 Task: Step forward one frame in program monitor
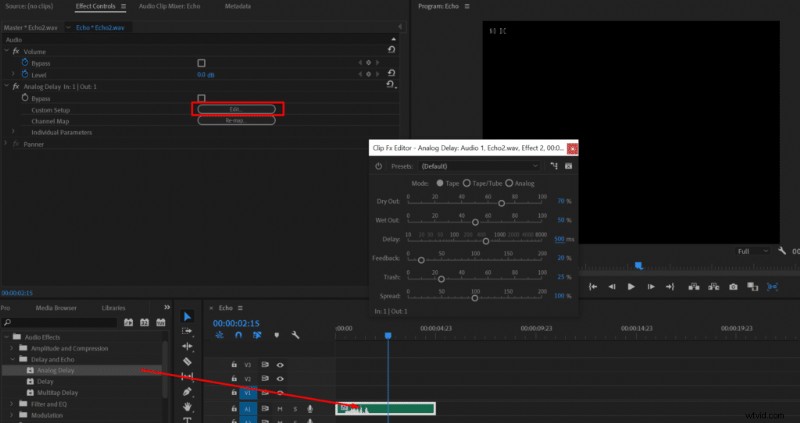pos(651,287)
